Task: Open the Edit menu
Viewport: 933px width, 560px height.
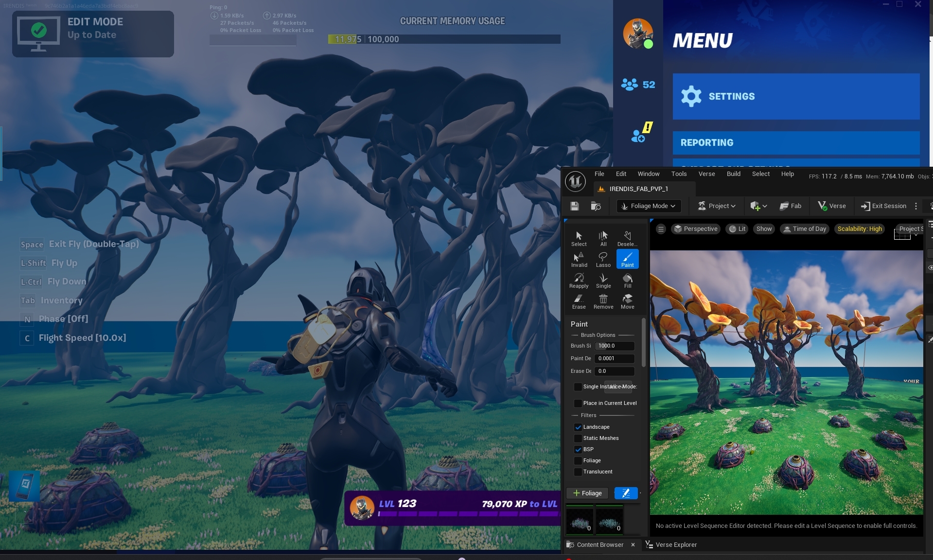Action: pyautogui.click(x=621, y=174)
